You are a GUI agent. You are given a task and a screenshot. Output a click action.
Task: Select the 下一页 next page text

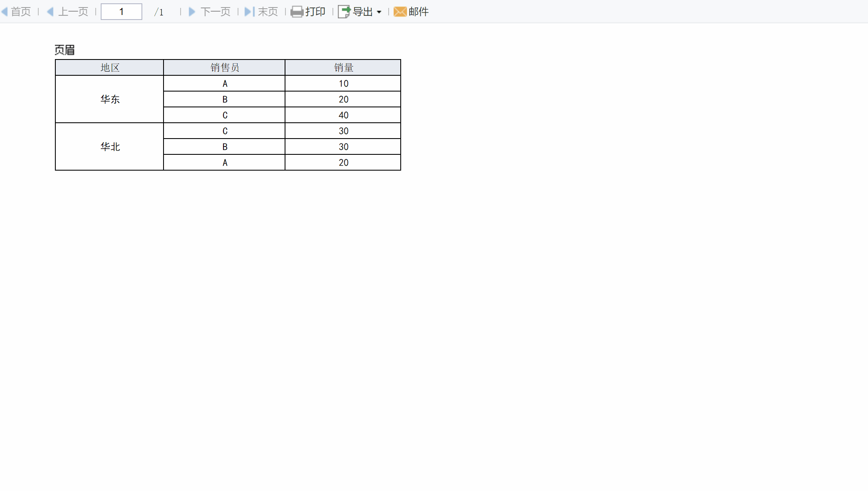click(x=216, y=12)
